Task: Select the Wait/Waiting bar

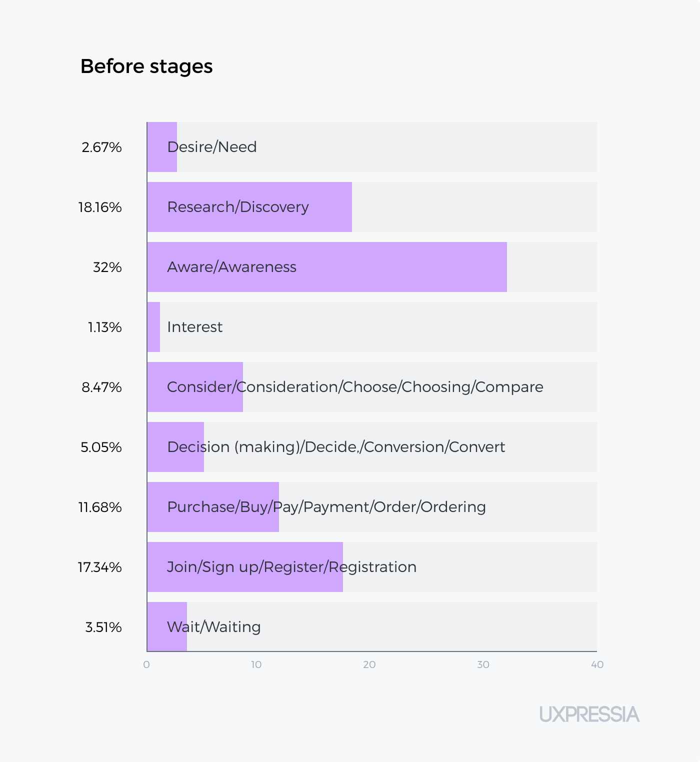Action: coord(167,627)
